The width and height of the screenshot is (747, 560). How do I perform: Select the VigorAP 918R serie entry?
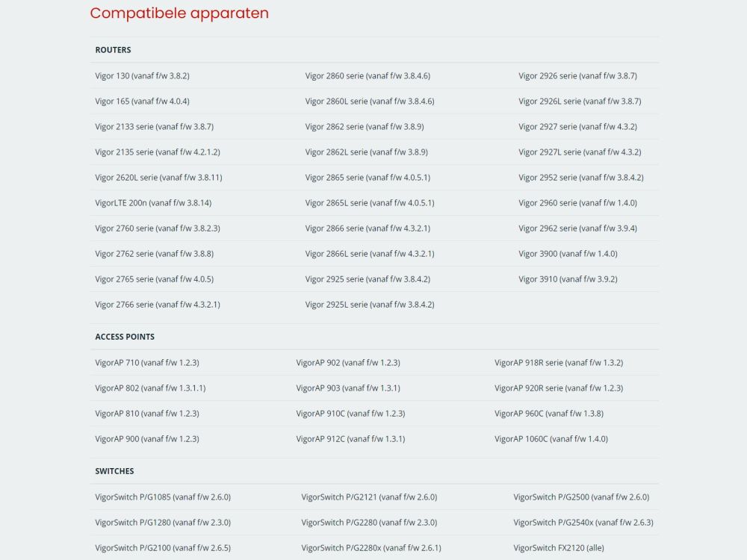point(558,363)
